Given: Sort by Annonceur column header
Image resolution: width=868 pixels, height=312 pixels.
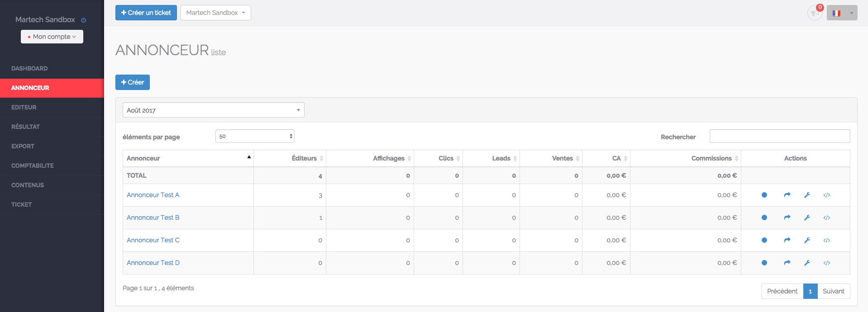Looking at the screenshot, I should coord(188,158).
